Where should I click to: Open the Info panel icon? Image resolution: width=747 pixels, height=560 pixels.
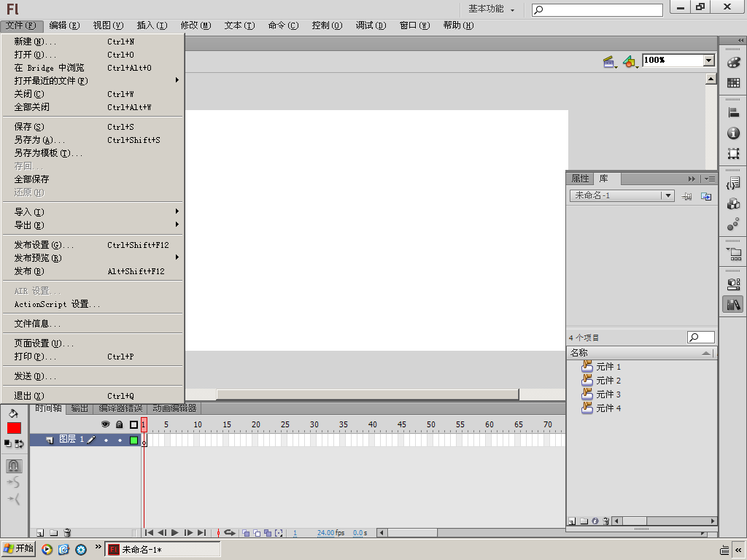pyautogui.click(x=733, y=133)
